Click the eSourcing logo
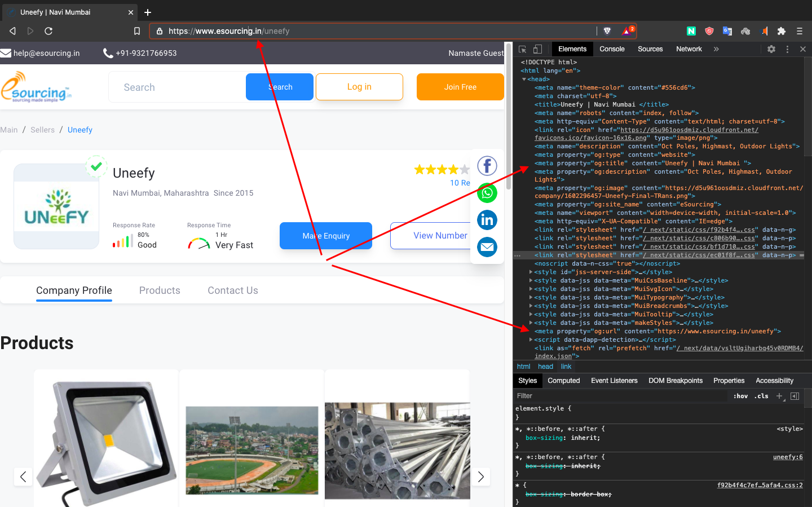 click(36, 87)
